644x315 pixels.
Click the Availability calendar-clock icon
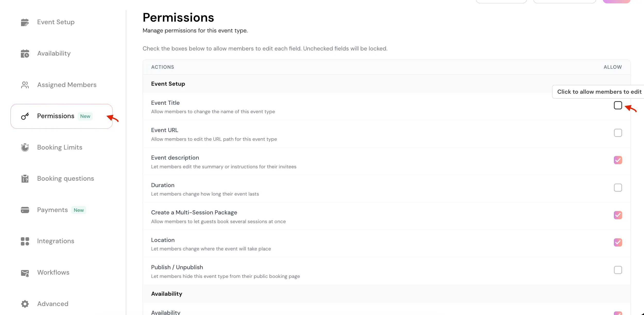(x=25, y=54)
